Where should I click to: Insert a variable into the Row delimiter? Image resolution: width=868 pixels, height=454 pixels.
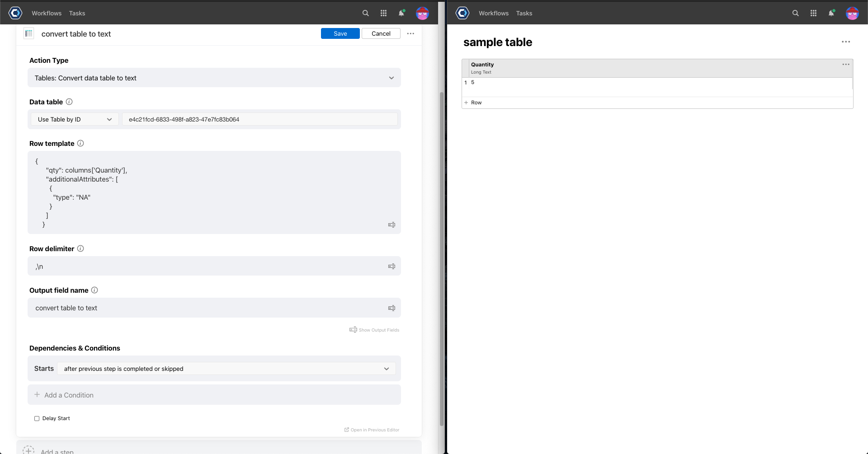coord(392,266)
